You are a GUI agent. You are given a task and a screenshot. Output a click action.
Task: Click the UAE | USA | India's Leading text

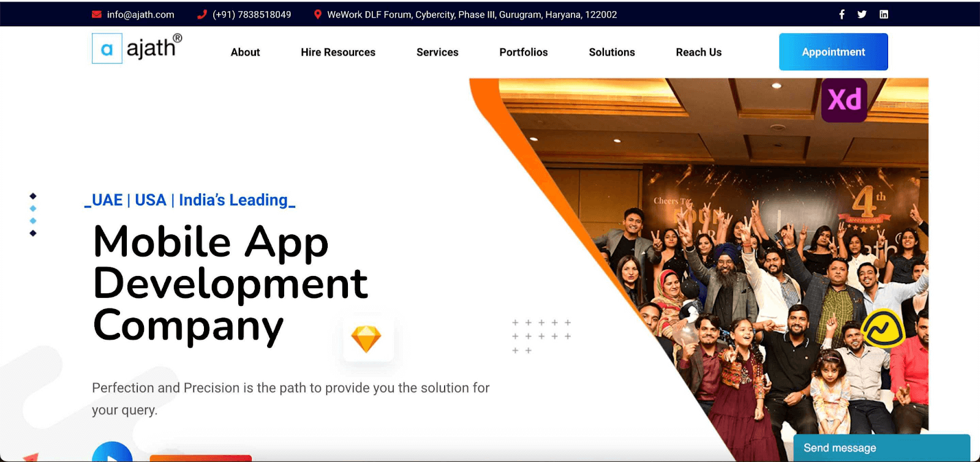click(190, 200)
